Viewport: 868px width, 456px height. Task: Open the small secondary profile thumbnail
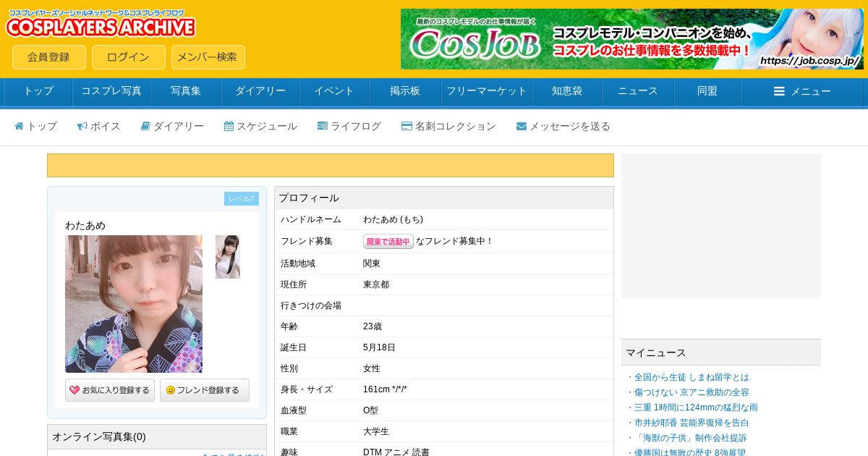pyautogui.click(x=228, y=257)
